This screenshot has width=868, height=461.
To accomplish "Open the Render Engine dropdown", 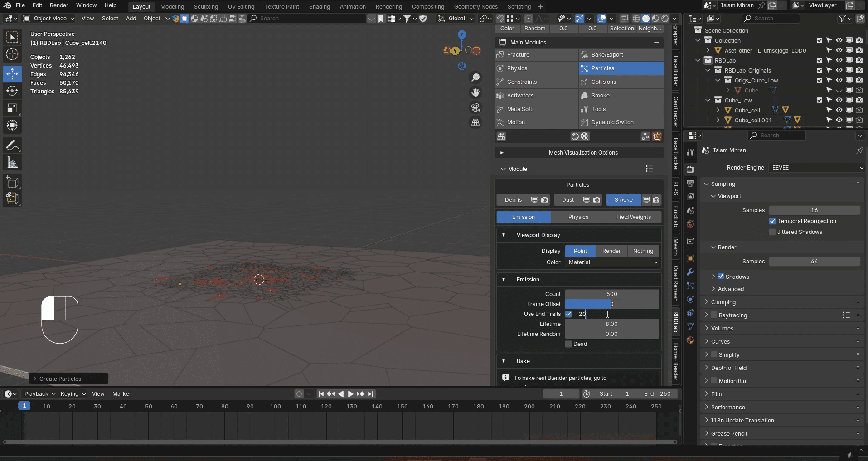I will (816, 168).
